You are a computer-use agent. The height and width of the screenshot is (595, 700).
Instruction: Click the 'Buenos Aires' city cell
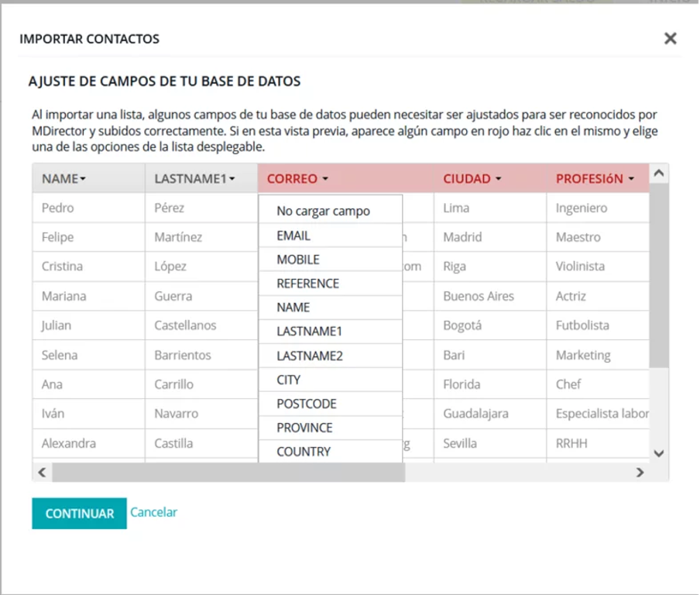[x=489, y=296]
